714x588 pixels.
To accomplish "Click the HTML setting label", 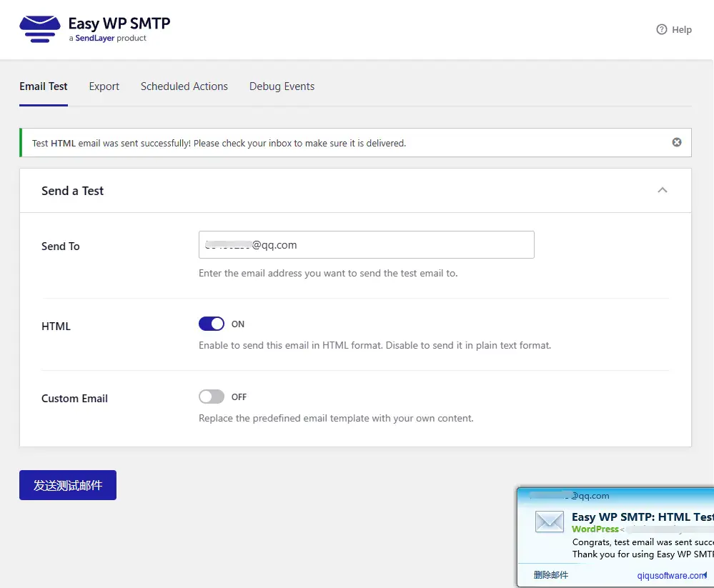I will (x=56, y=327).
